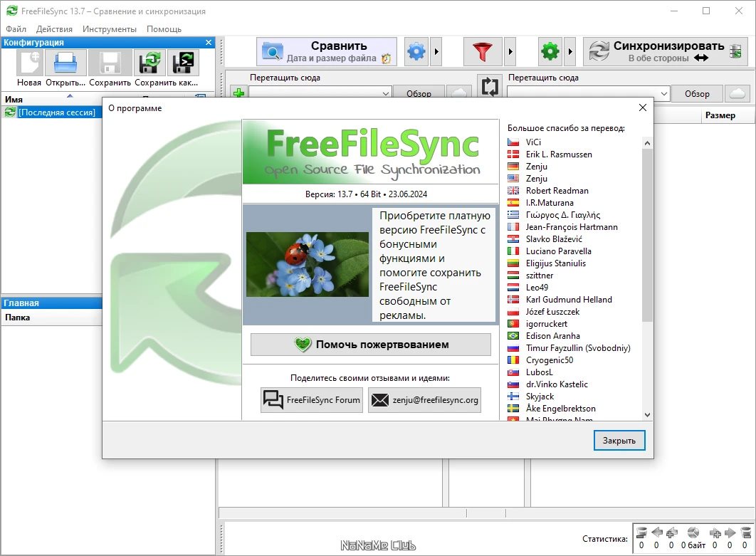Open the Инструменты menu
756x556 pixels.
coord(110,29)
